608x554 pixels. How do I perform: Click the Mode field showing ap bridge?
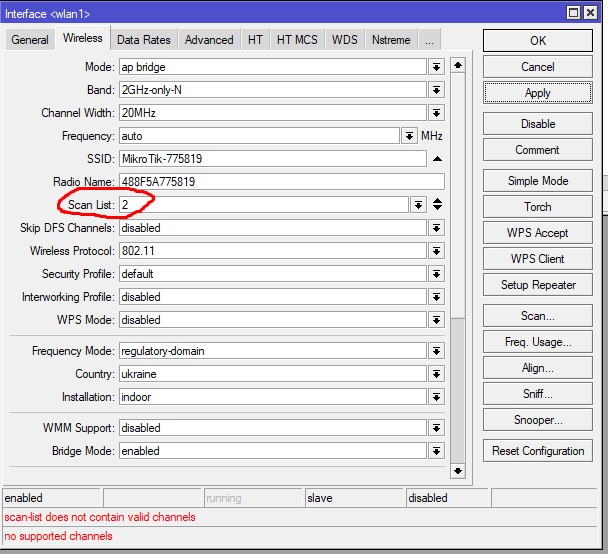273,67
